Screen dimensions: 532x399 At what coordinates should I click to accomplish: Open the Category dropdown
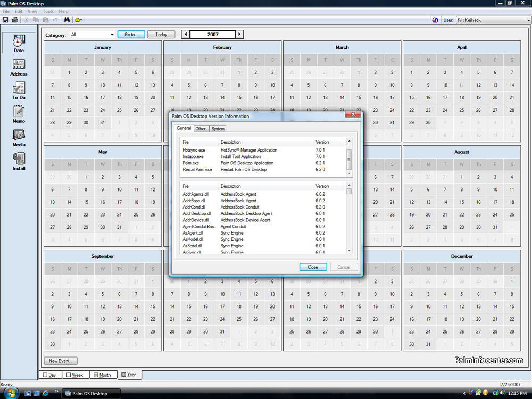[92, 35]
